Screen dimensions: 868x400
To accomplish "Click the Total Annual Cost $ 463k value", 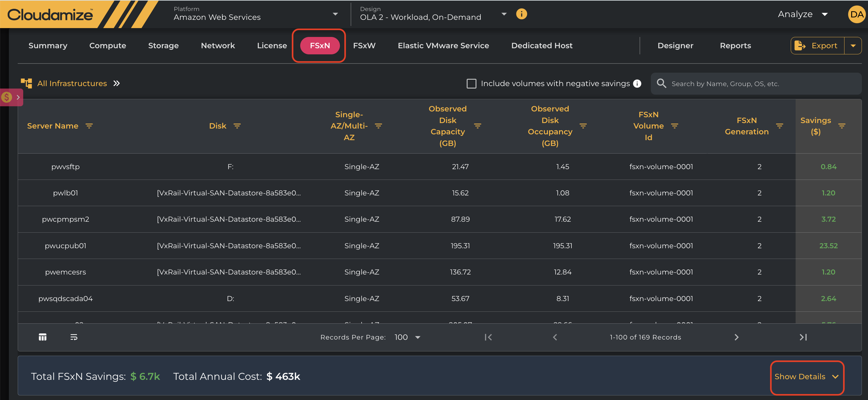I will point(283,376).
